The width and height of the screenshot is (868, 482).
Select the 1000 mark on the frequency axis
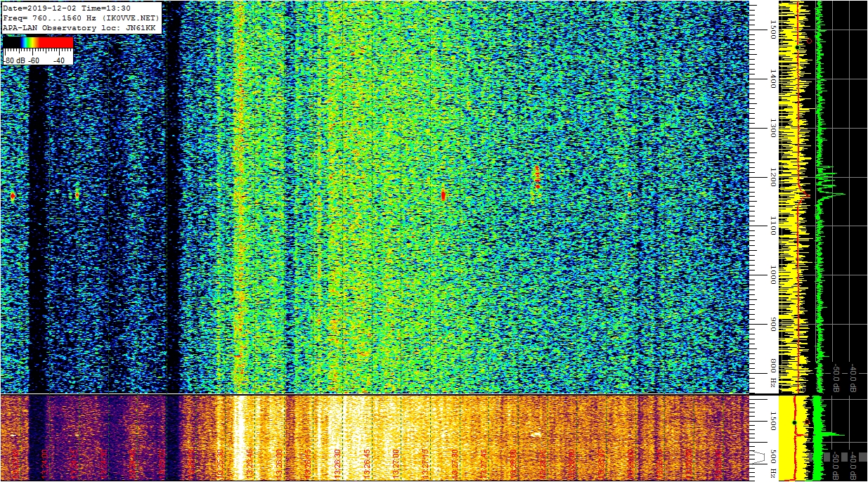773,274
